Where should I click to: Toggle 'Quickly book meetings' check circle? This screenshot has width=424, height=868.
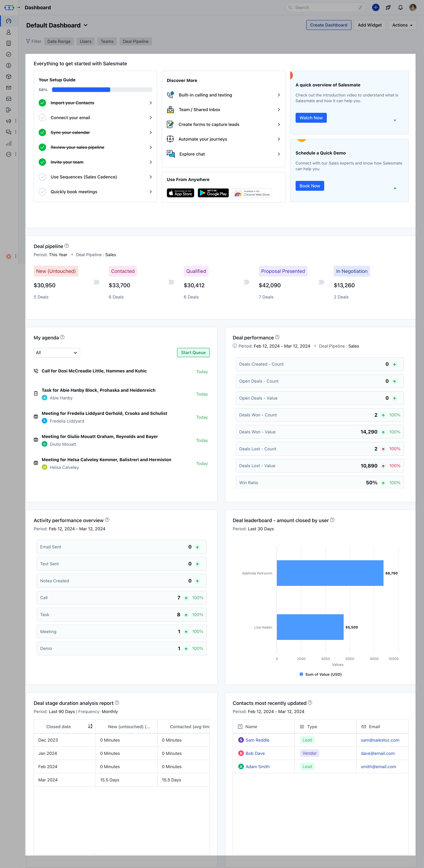(x=42, y=192)
